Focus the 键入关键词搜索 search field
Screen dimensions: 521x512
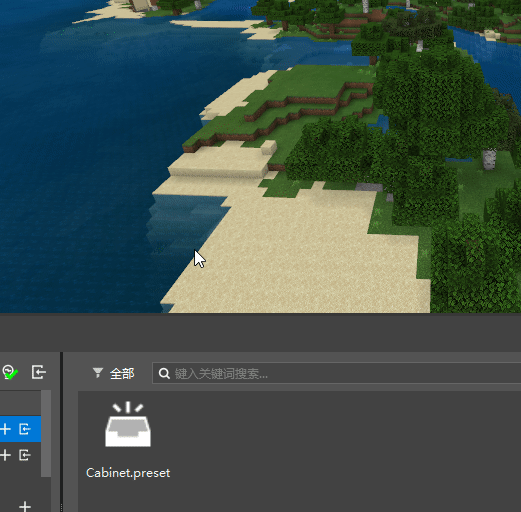337,373
